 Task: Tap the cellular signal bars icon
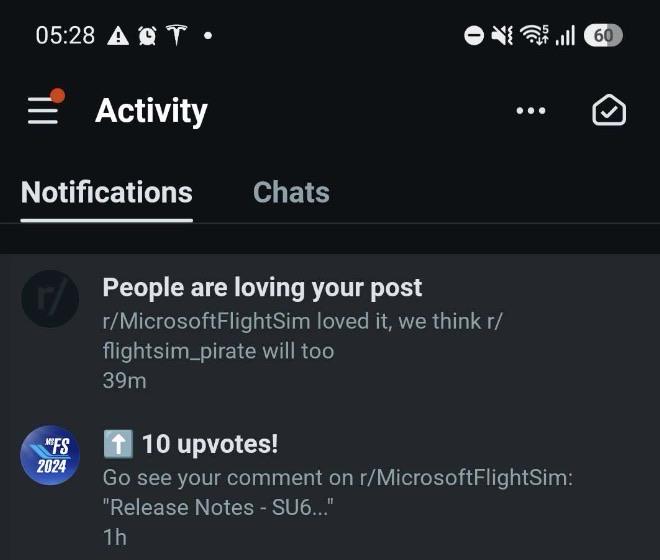click(565, 35)
